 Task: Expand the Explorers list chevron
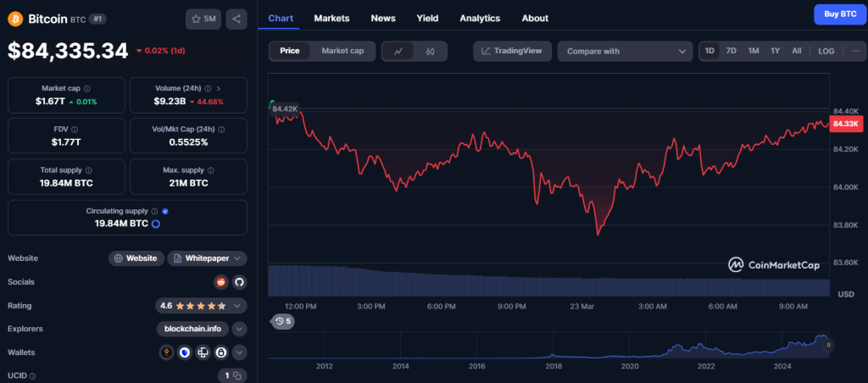[239, 329]
